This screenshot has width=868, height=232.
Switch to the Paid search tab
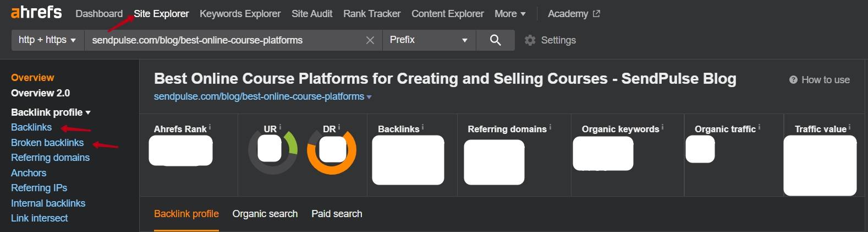coord(337,214)
